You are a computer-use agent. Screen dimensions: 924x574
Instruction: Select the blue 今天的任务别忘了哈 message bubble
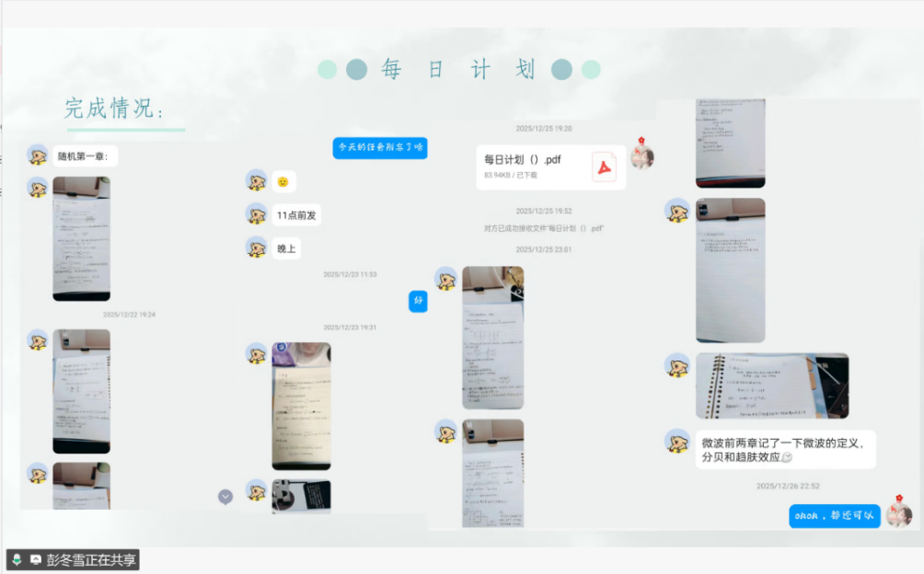click(x=379, y=147)
